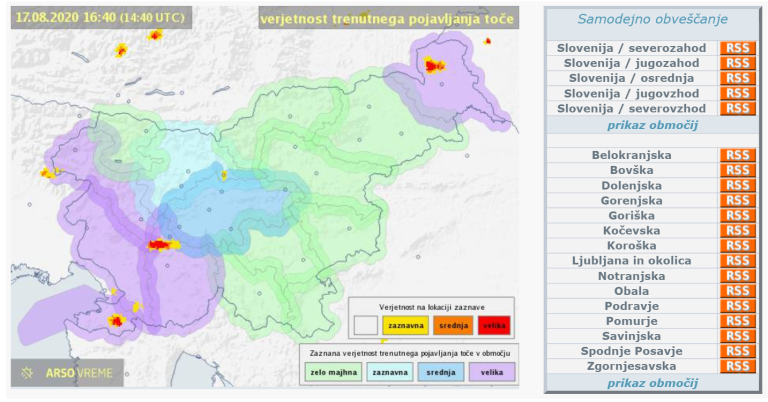Click RSS icon beside Obala
Viewport: 768px width, 402px height.
pos(737,291)
